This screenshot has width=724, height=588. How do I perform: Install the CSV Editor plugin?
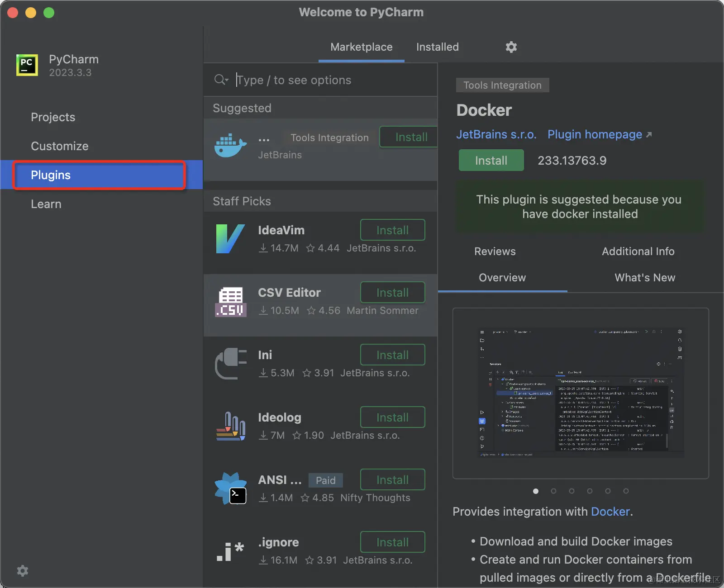(x=393, y=293)
